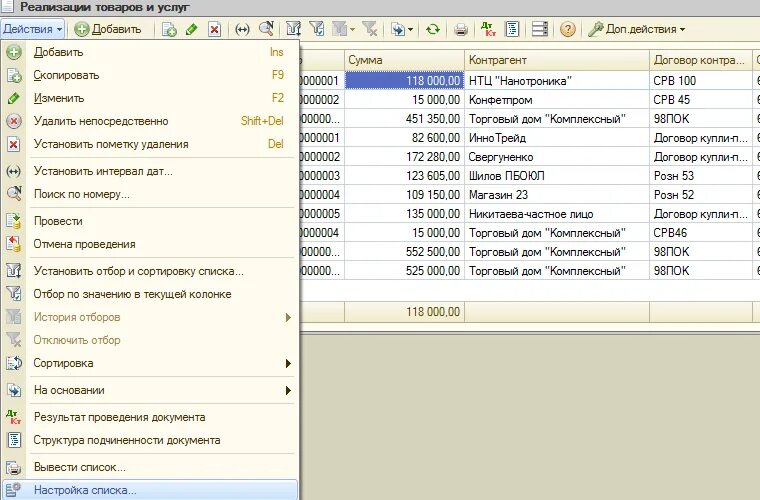Choose Удалить непосредственно menu item
Image resolution: width=760 pixels, height=500 pixels.
[x=150, y=121]
